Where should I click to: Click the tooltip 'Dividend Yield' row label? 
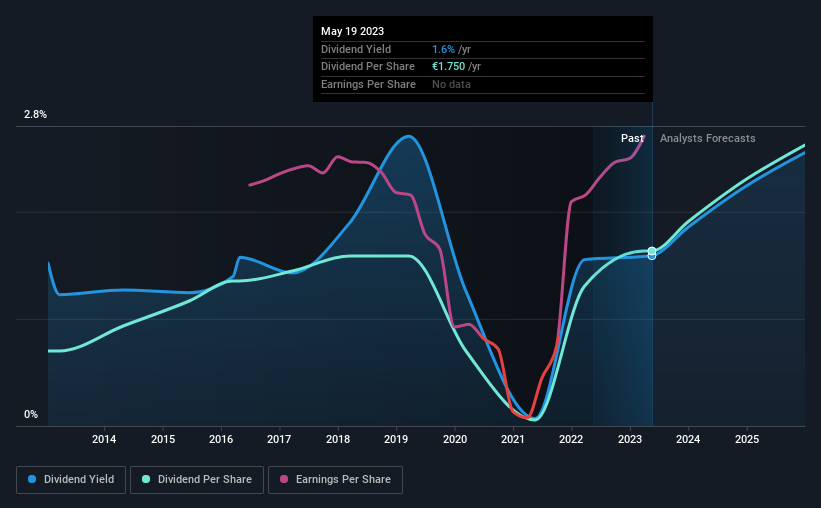pos(356,49)
